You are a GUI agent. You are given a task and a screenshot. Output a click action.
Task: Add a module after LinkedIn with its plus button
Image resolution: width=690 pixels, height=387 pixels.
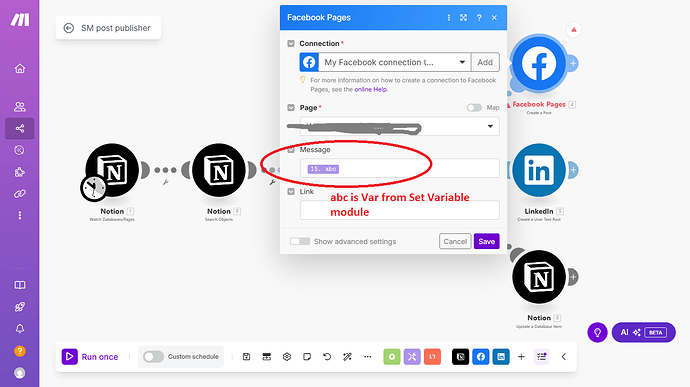(x=573, y=170)
